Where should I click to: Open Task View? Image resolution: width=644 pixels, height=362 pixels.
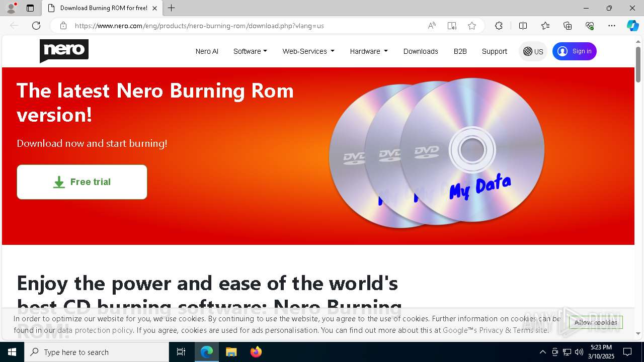click(181, 352)
